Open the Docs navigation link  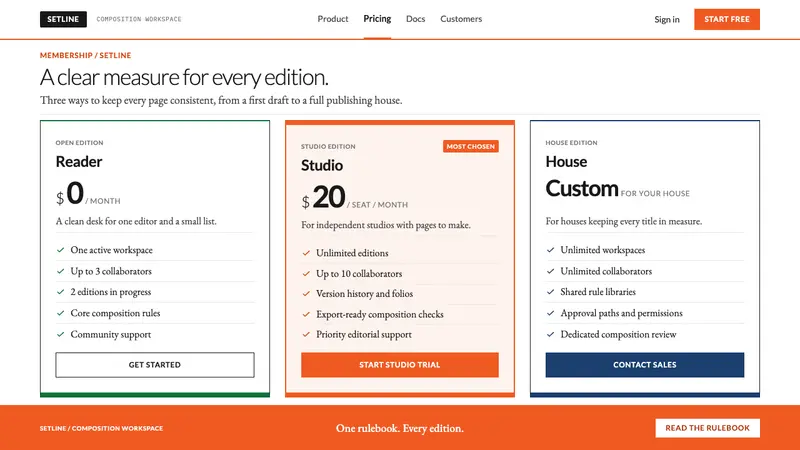415,19
